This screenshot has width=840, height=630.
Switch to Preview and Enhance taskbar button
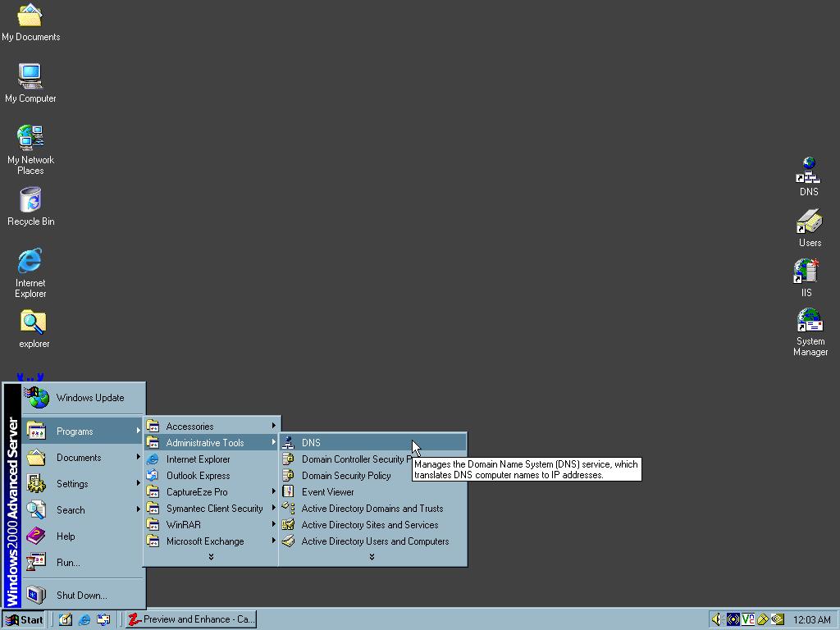click(x=191, y=619)
